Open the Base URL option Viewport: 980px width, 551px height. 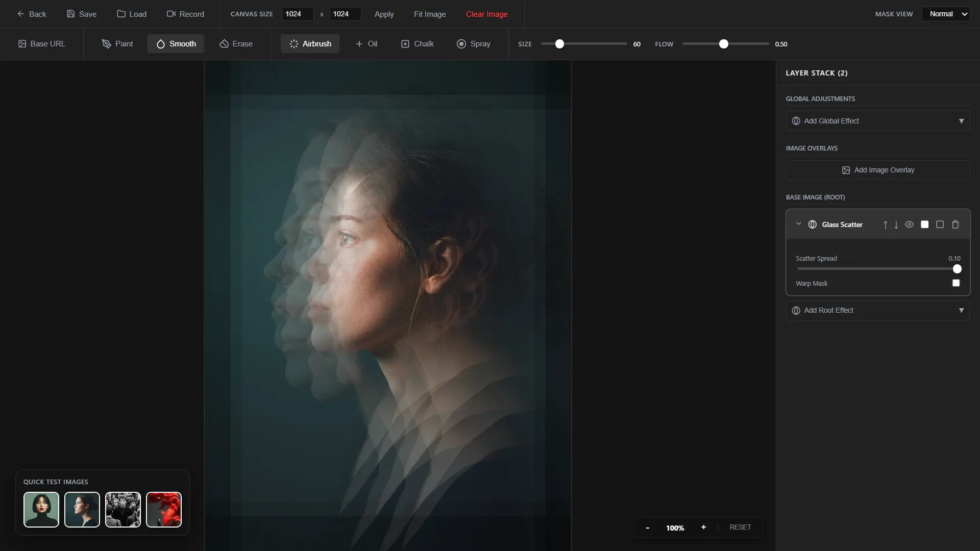coord(42,44)
